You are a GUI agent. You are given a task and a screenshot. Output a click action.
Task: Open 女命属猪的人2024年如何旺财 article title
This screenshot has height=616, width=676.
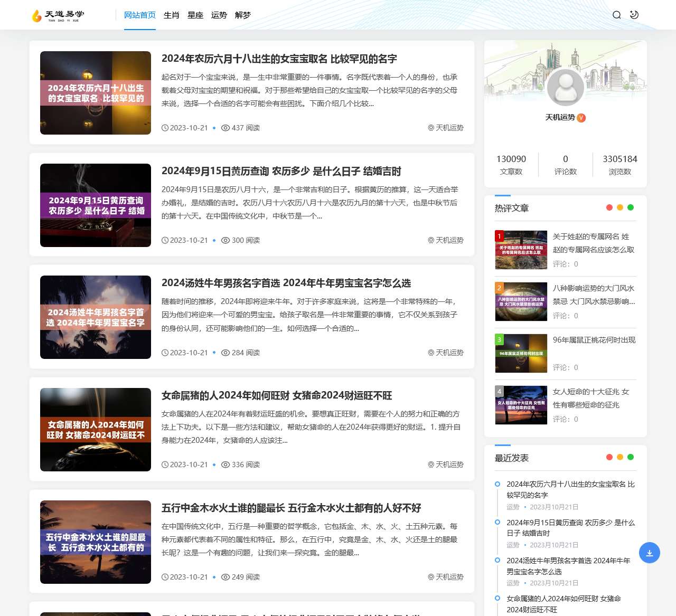(277, 395)
